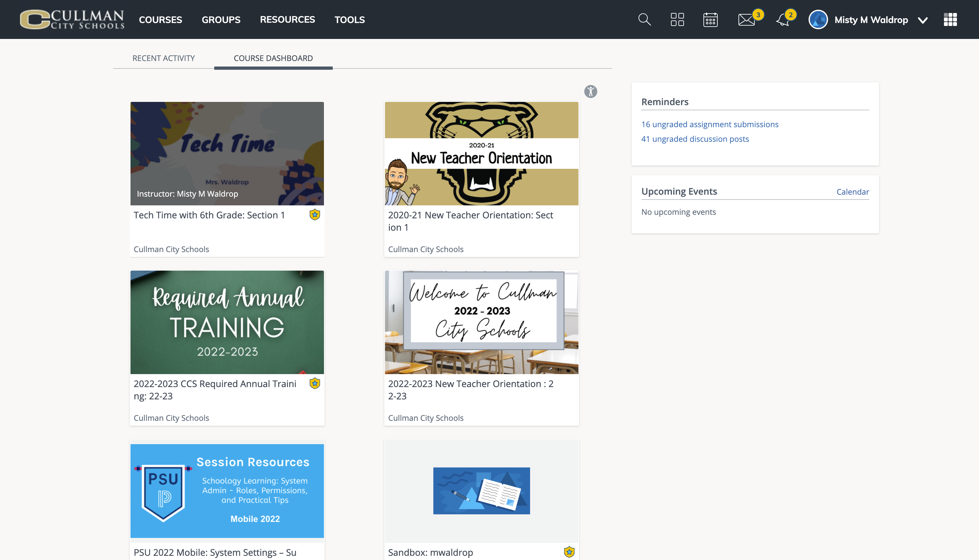Open 16 ungraded assignment submissions link
This screenshot has height=560, width=979.
click(710, 124)
